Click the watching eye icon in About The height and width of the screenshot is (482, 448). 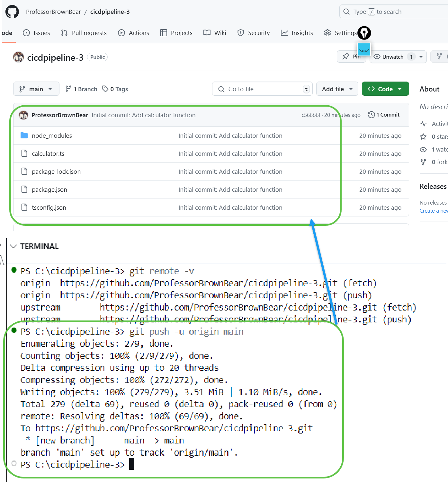click(423, 149)
